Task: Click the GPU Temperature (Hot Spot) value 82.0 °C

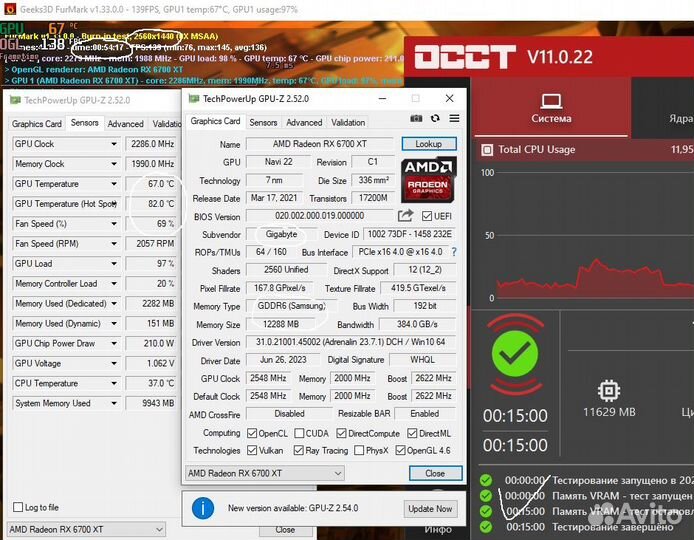Action: pos(151,204)
